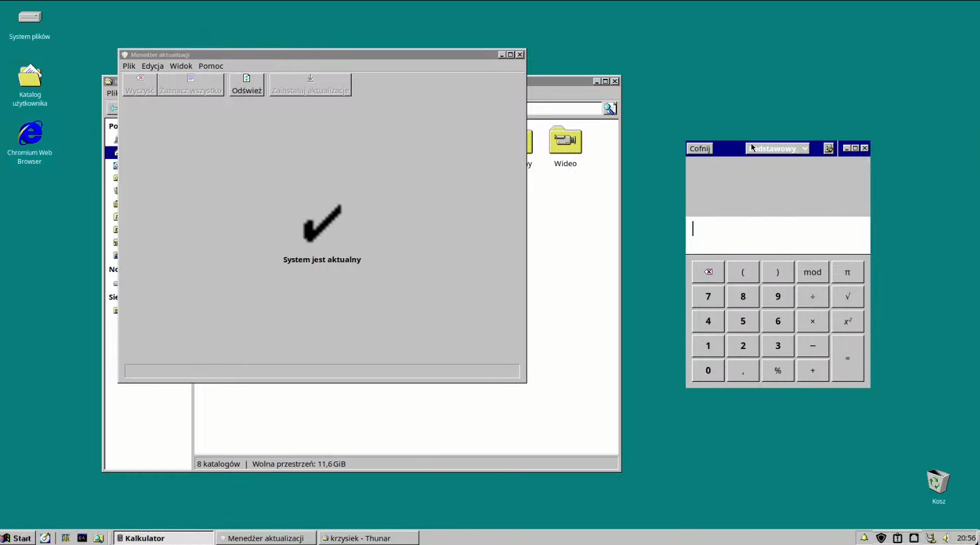Click the 6 key on the calculator
This screenshot has height=545, width=980.
click(x=778, y=321)
